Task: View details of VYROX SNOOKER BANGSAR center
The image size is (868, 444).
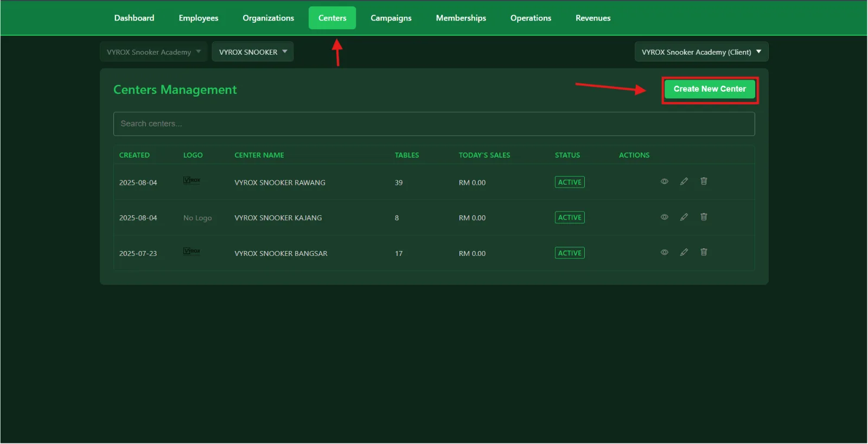Action: point(664,252)
